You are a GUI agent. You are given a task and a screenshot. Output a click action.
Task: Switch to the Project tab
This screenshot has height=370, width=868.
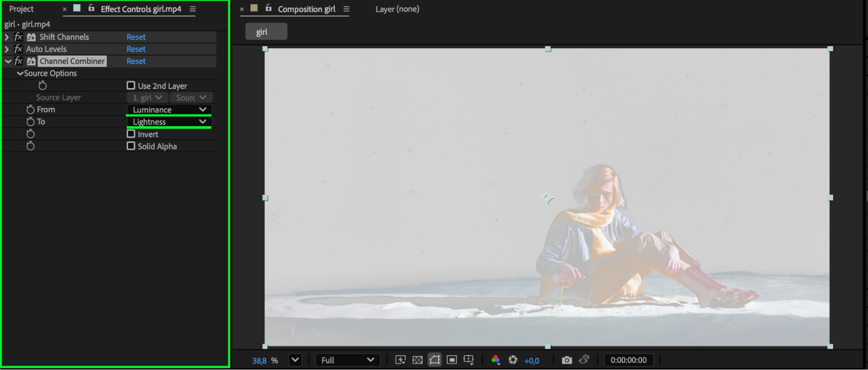[x=21, y=9]
